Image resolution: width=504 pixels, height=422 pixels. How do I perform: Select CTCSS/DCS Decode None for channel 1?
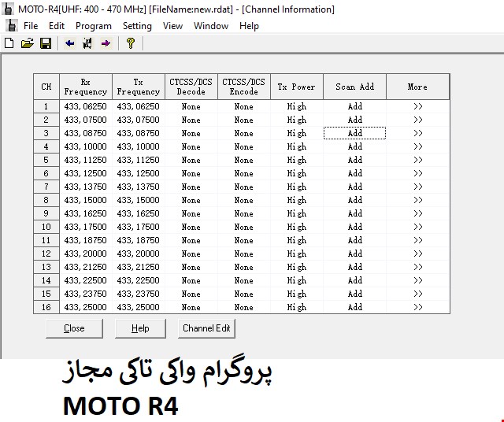pyautogui.click(x=191, y=106)
